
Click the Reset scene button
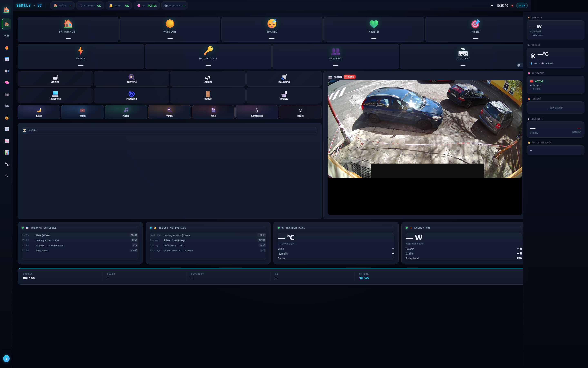click(x=300, y=112)
